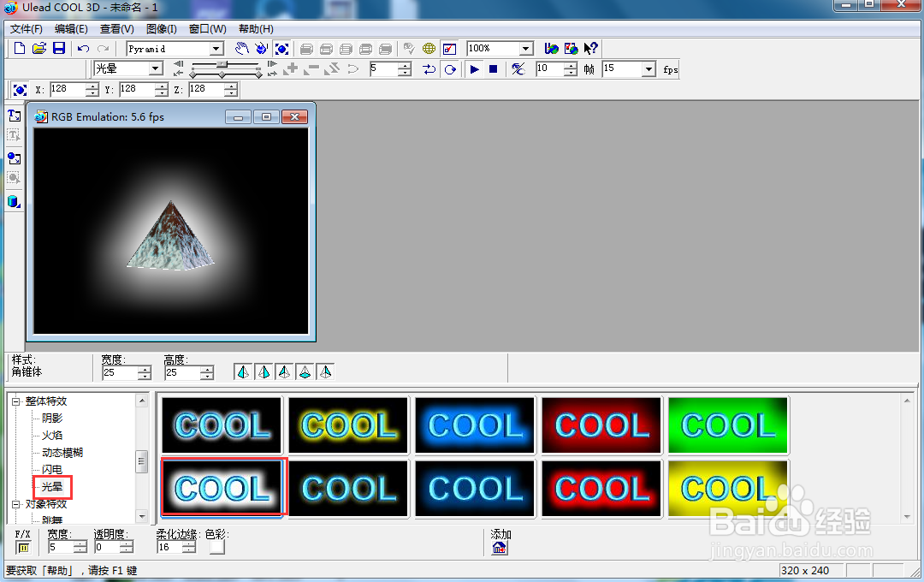
Task: Select the Rotate object tool
Action: click(261, 48)
